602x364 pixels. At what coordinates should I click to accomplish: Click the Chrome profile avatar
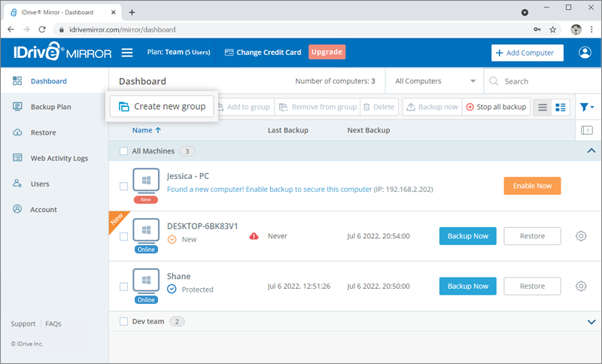(576, 29)
